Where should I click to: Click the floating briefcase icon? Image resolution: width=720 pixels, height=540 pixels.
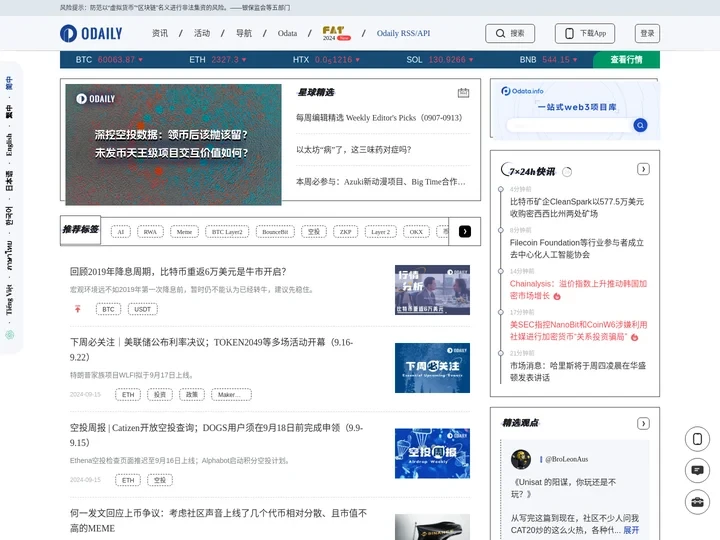point(697,502)
